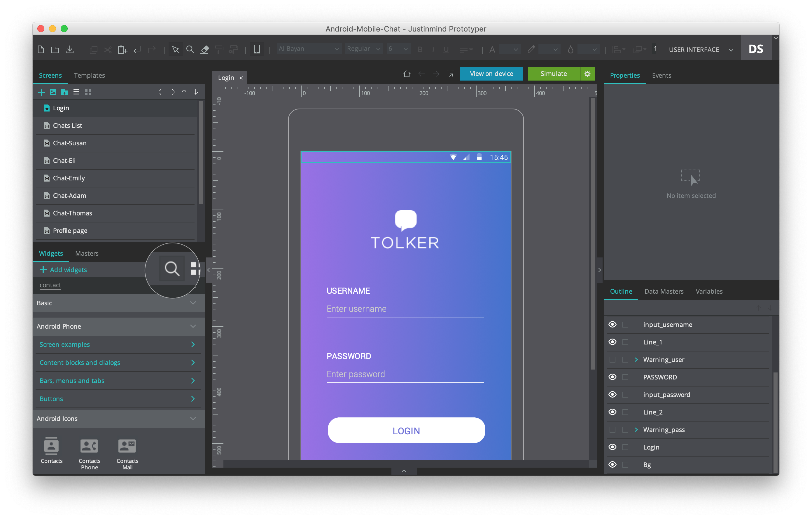The image size is (812, 519).
Task: Open the Masters tab
Action: (x=87, y=253)
